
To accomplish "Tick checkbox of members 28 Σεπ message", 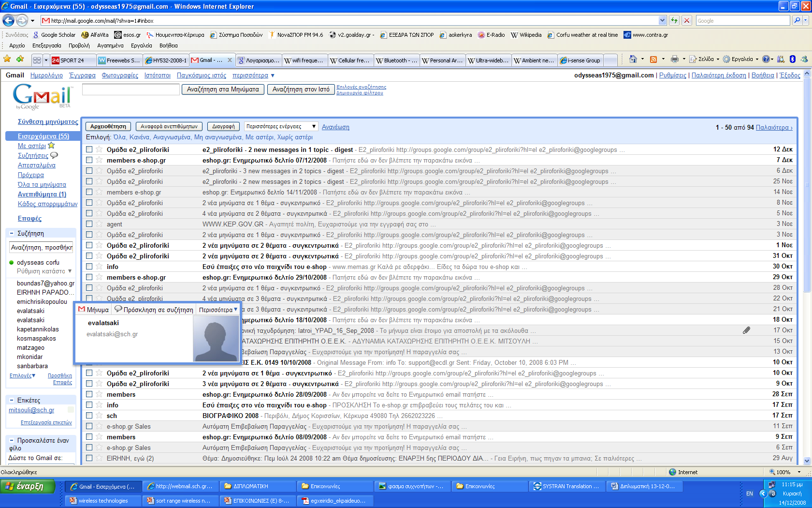I will coord(89,394).
